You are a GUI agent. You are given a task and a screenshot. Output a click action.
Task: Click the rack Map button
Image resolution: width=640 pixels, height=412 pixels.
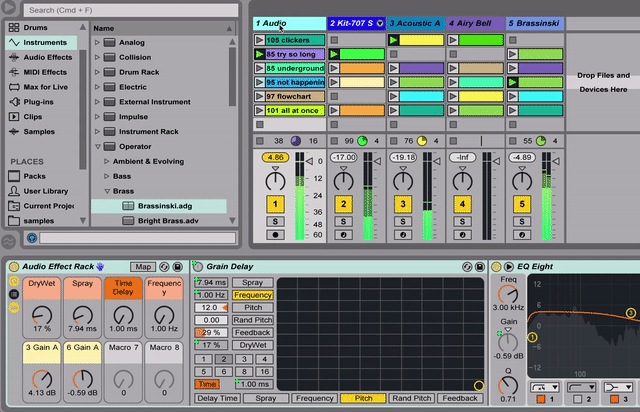[x=143, y=267]
